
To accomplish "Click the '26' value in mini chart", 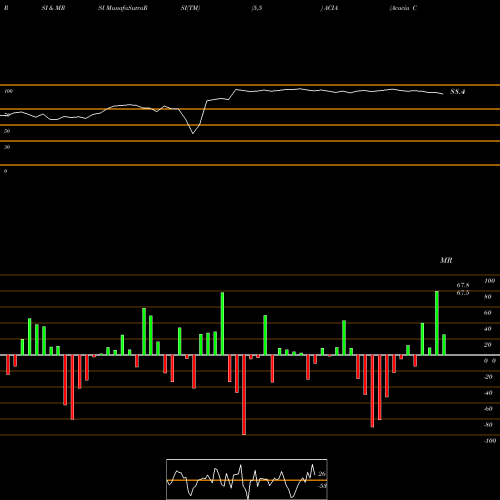I will [322, 474].
